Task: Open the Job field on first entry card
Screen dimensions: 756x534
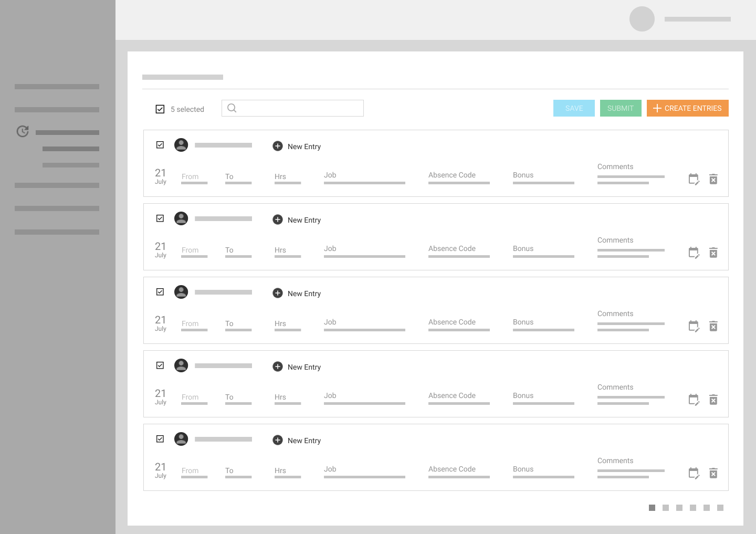Action: [x=364, y=177]
